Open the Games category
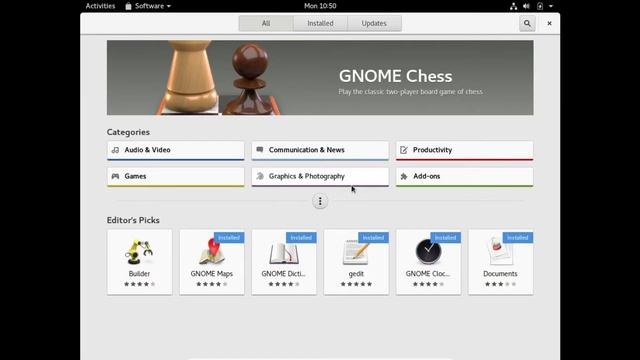 (x=176, y=177)
